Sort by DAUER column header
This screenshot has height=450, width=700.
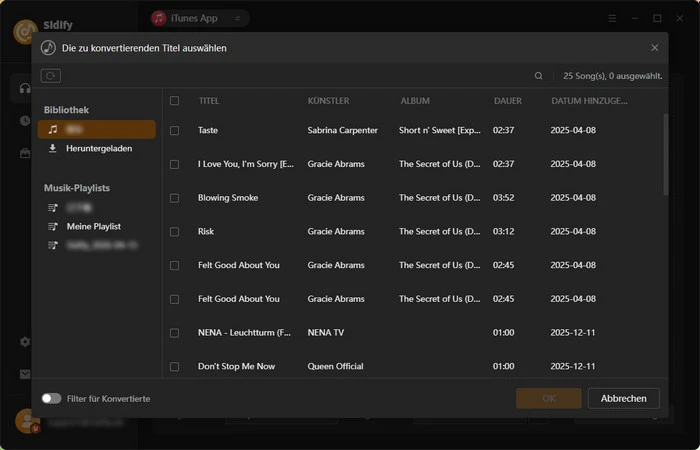pos(508,101)
